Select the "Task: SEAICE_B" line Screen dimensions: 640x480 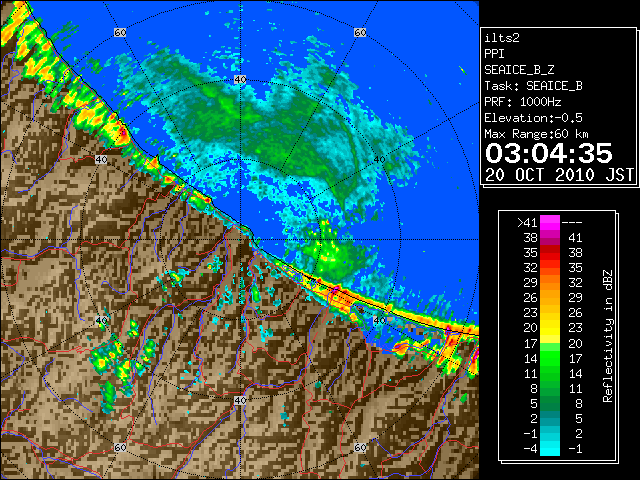tap(533, 86)
